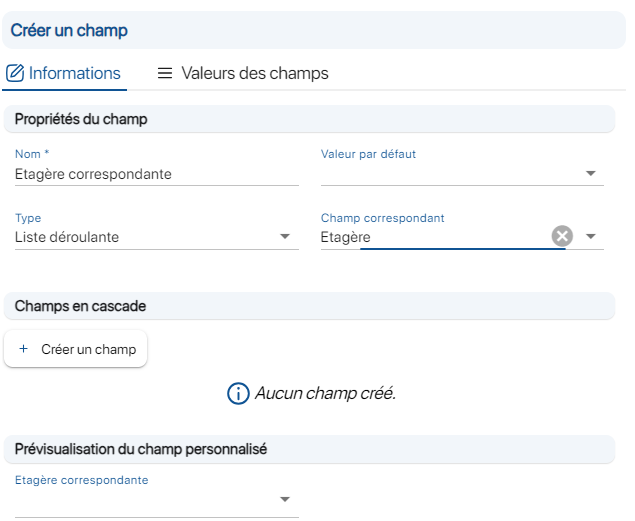Open the Champ correspondant dropdown arrow

coord(591,236)
